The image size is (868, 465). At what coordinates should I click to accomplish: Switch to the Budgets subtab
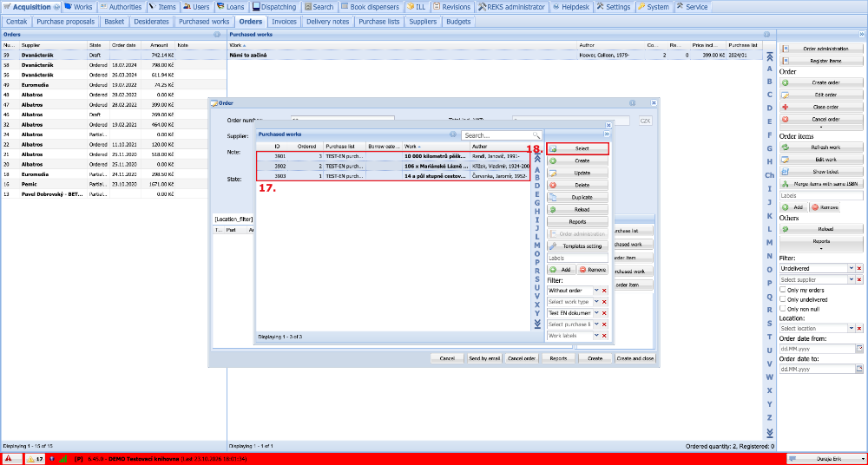pos(458,22)
